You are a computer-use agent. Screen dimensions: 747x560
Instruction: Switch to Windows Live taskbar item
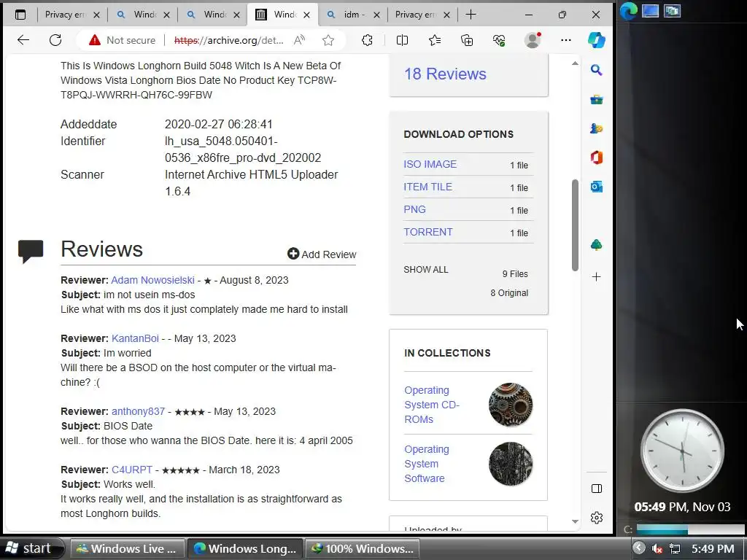coord(127,548)
